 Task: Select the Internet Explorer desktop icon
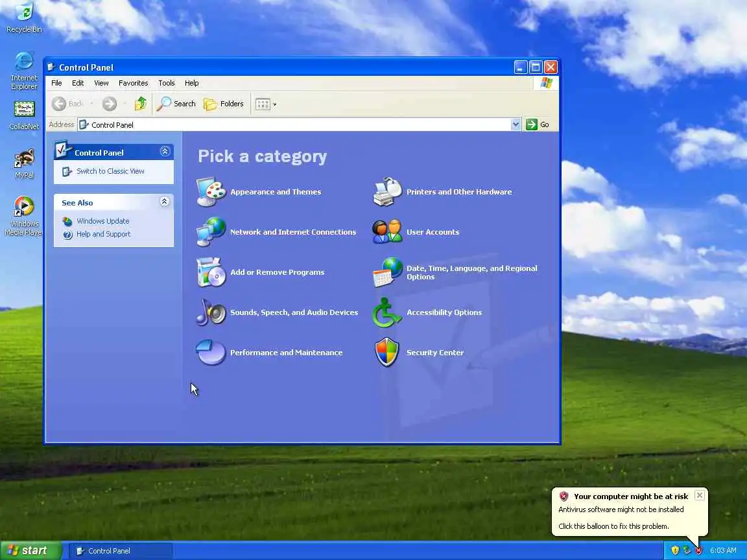pos(24,71)
